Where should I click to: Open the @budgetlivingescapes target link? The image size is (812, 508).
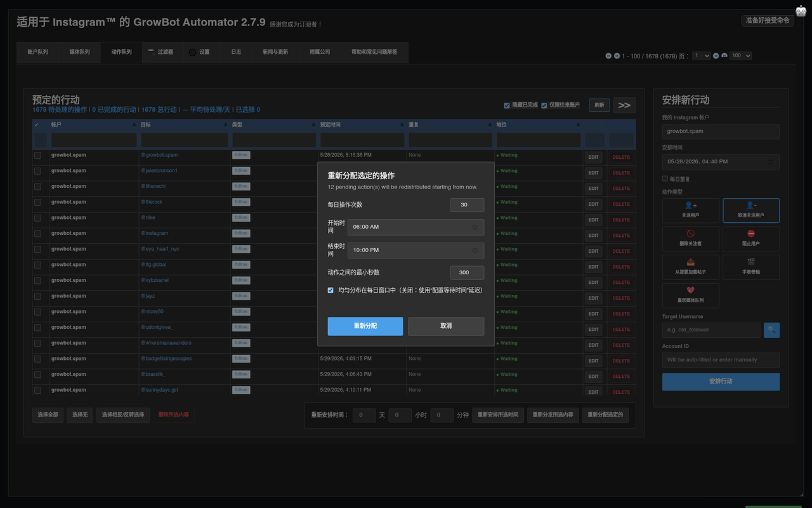coord(166,359)
